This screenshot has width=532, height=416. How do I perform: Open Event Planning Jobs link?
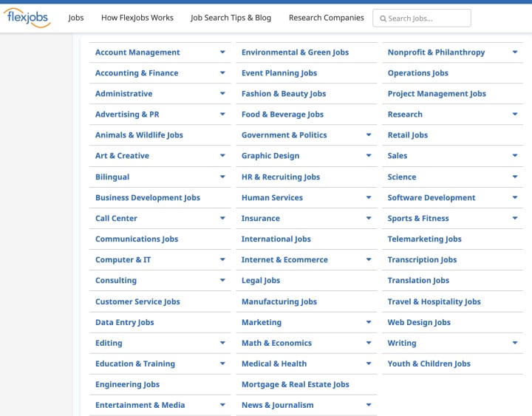click(x=279, y=73)
